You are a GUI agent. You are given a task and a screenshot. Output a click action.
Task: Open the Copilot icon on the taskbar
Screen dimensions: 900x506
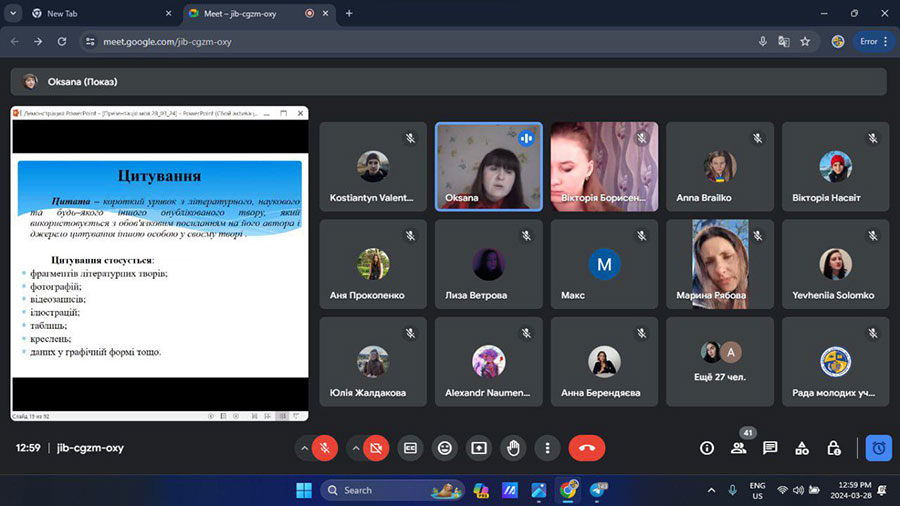[480, 490]
